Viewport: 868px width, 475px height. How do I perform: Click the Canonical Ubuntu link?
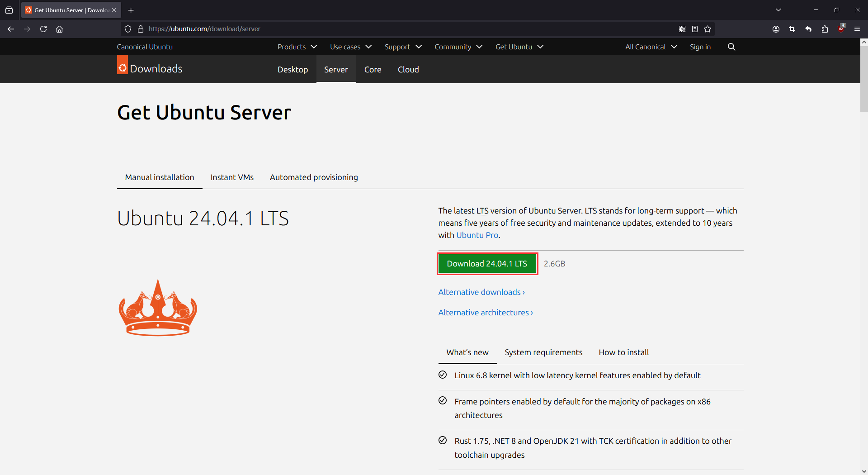point(145,47)
